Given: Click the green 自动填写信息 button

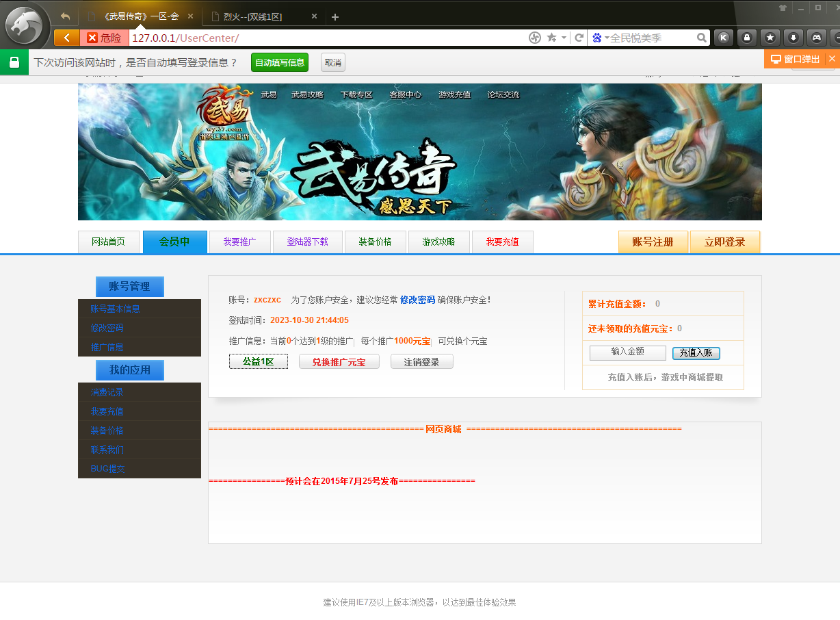Looking at the screenshot, I should 280,62.
